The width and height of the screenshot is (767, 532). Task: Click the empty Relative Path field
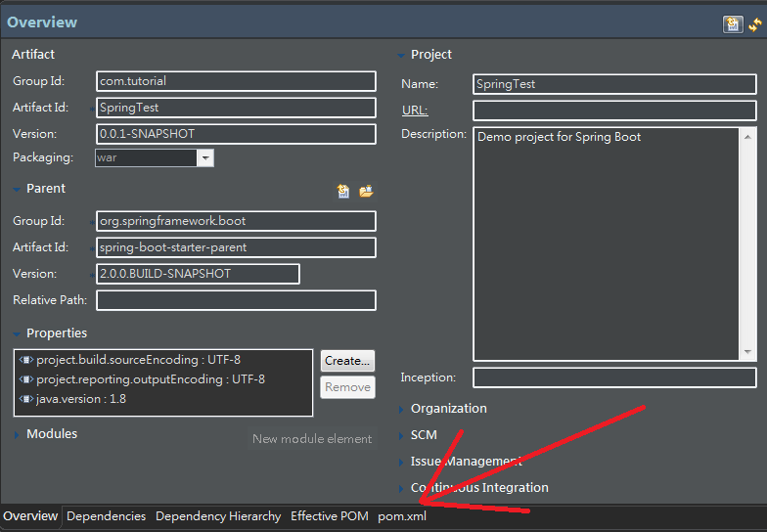[x=237, y=300]
